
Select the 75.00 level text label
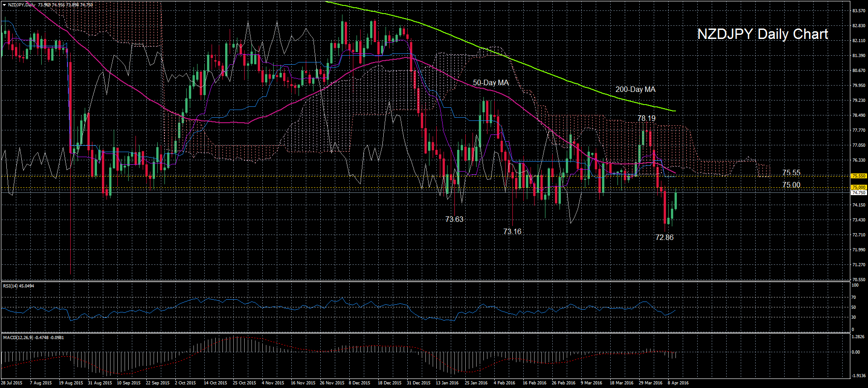click(791, 185)
